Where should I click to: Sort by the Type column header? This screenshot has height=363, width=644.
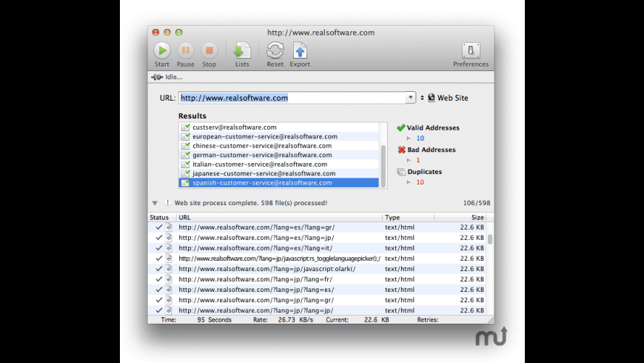click(x=409, y=217)
